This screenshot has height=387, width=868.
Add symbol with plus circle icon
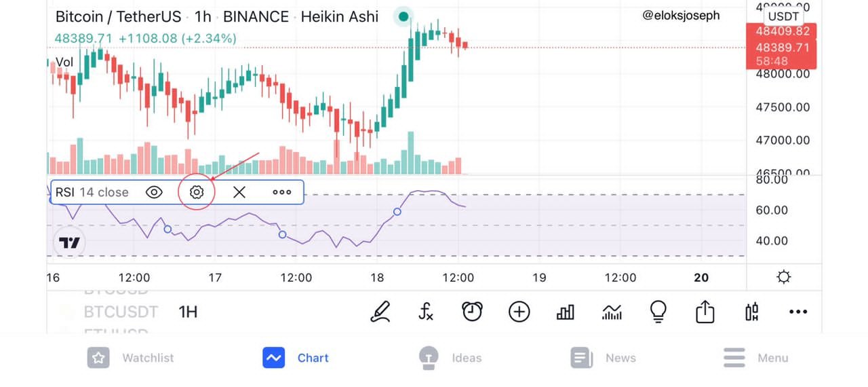(519, 312)
